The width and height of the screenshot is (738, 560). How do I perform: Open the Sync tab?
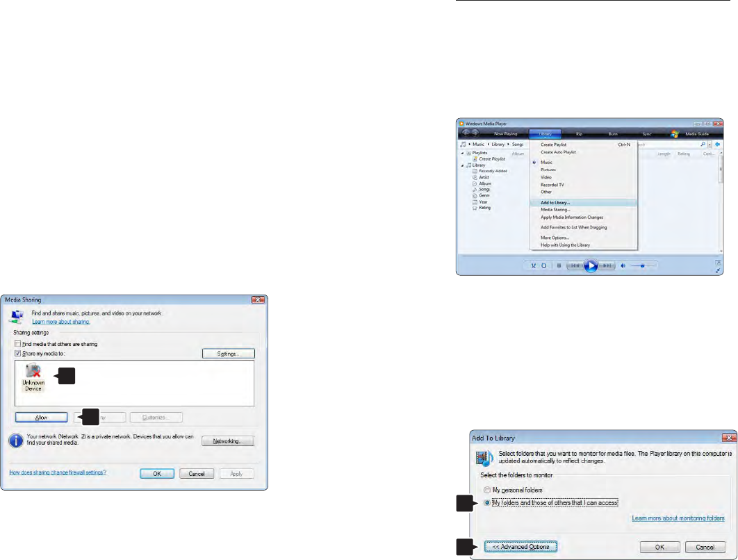(647, 134)
